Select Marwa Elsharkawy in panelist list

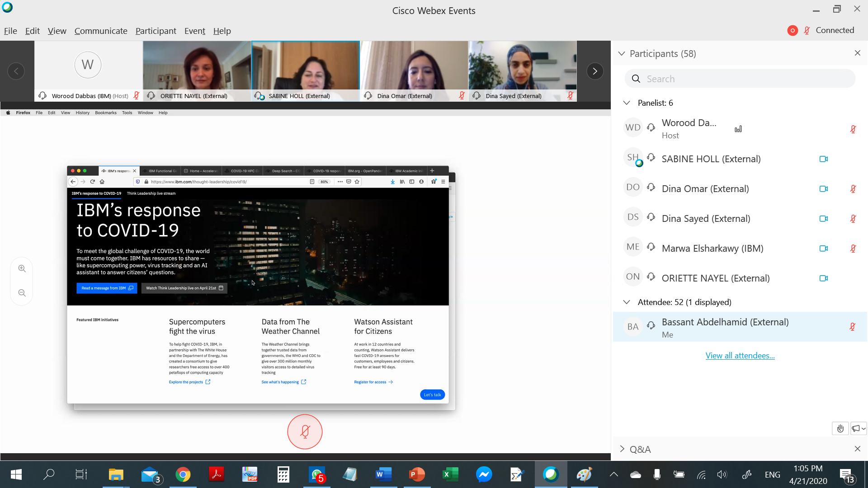(x=740, y=248)
